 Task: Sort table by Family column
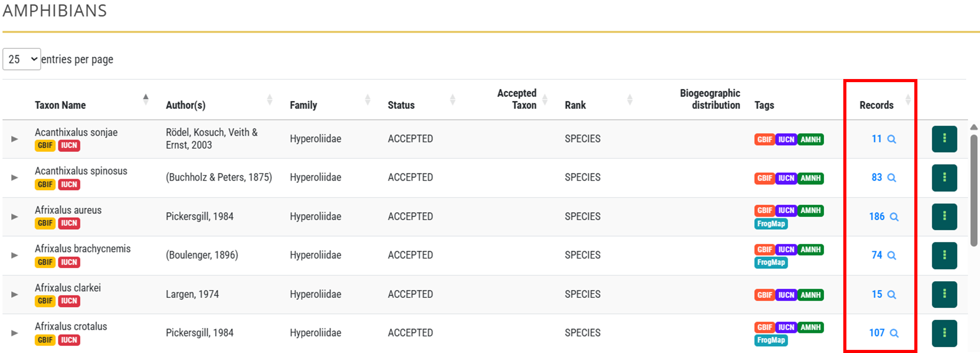point(304,105)
